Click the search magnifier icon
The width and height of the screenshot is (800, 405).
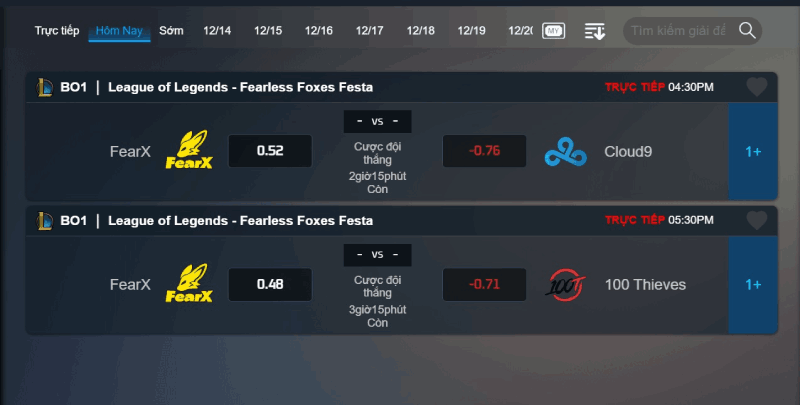[x=747, y=31]
